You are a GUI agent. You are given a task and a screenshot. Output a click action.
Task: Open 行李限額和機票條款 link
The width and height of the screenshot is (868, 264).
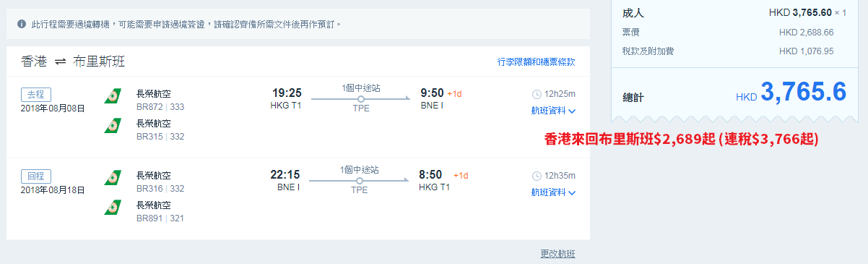pyautogui.click(x=537, y=62)
